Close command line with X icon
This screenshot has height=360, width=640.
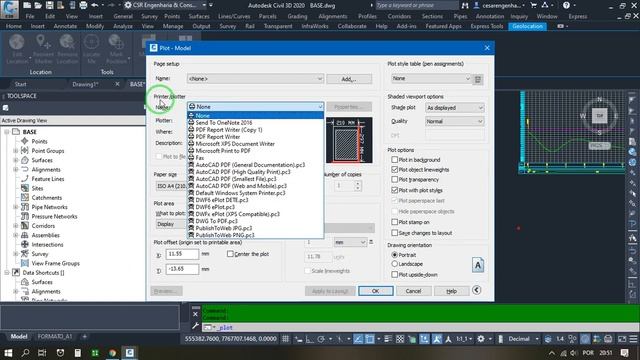pos(195,314)
